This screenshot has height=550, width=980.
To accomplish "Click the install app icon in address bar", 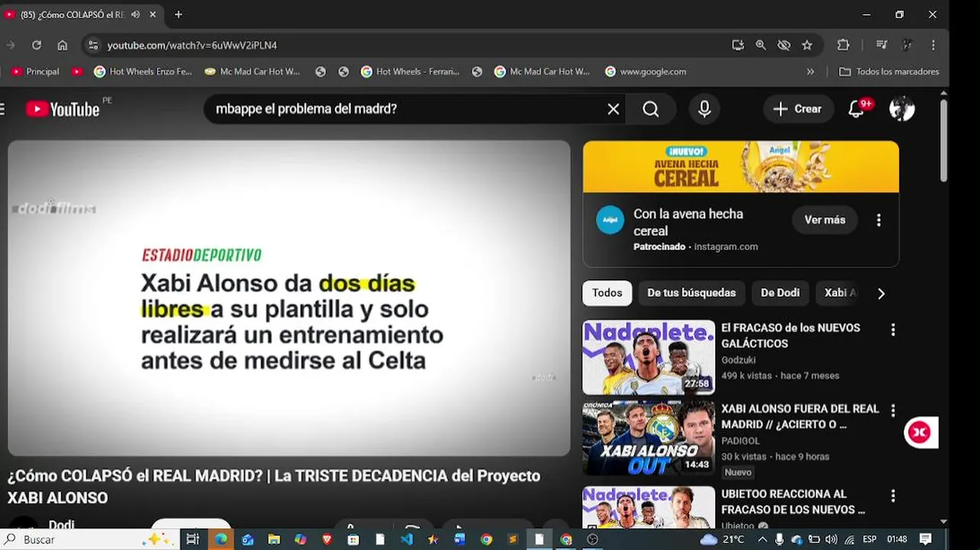I will (737, 45).
